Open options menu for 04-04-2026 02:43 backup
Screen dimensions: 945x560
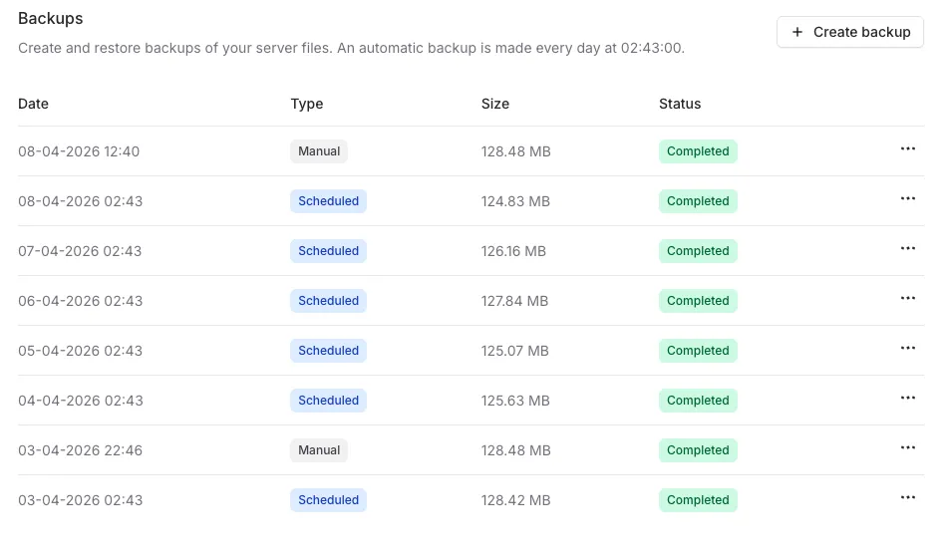(908, 398)
